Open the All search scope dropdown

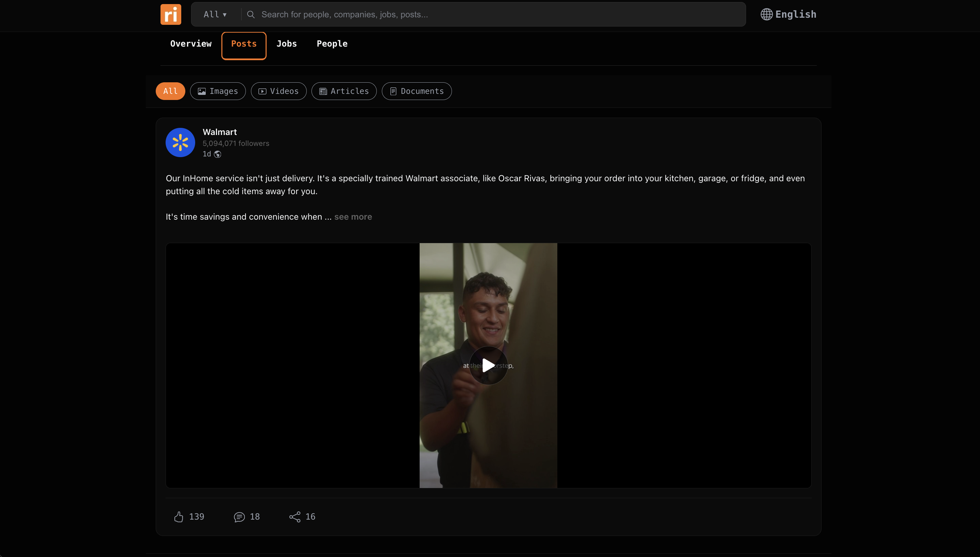[215, 15]
